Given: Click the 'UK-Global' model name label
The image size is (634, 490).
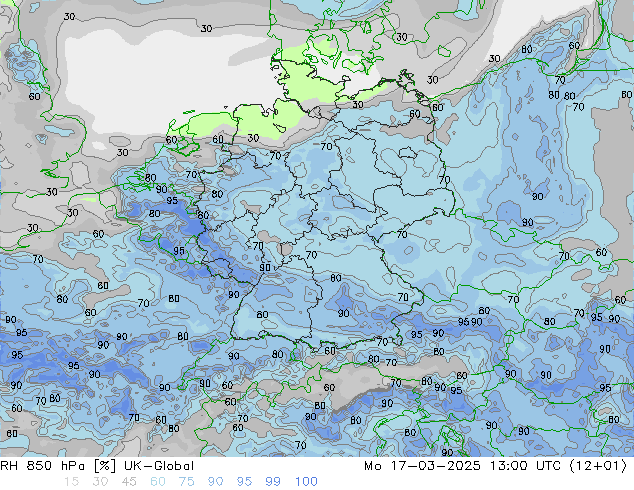Looking at the screenshot, I should pos(159,466).
